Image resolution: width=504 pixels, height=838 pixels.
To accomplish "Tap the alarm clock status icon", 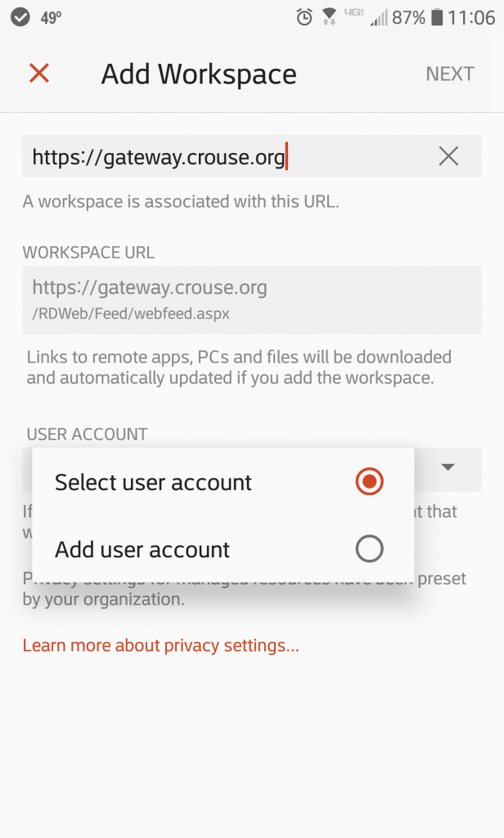I will click(304, 18).
